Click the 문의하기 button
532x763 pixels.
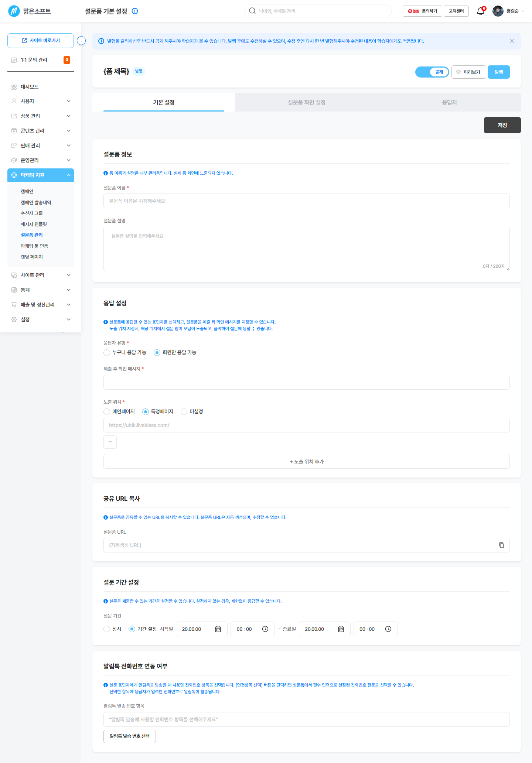[422, 11]
